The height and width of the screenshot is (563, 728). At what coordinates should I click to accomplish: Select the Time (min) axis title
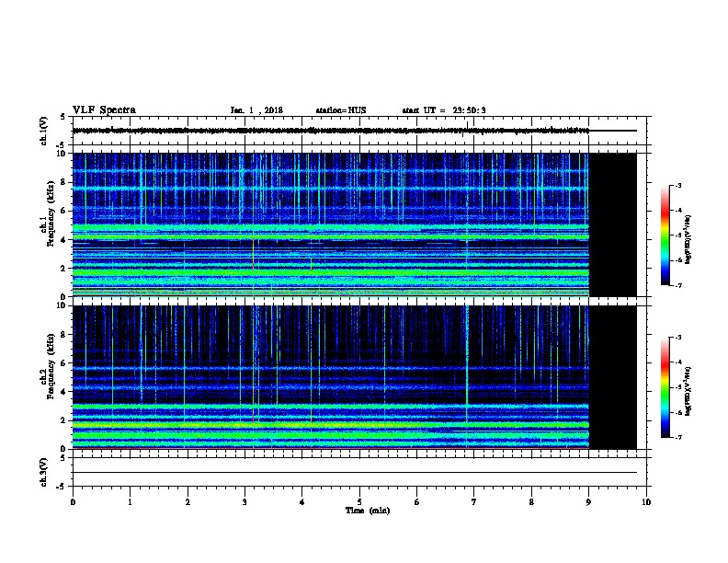pyautogui.click(x=368, y=511)
